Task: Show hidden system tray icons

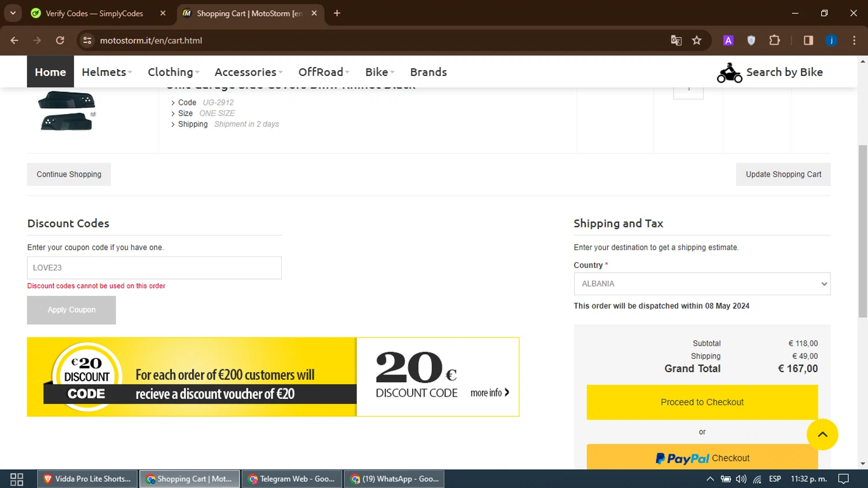Action: click(710, 479)
